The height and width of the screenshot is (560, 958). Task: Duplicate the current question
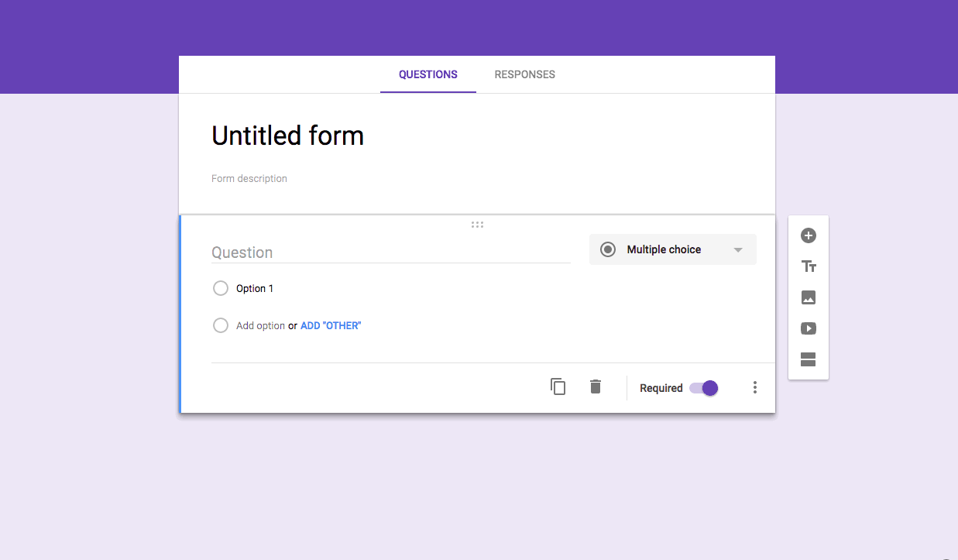558,387
